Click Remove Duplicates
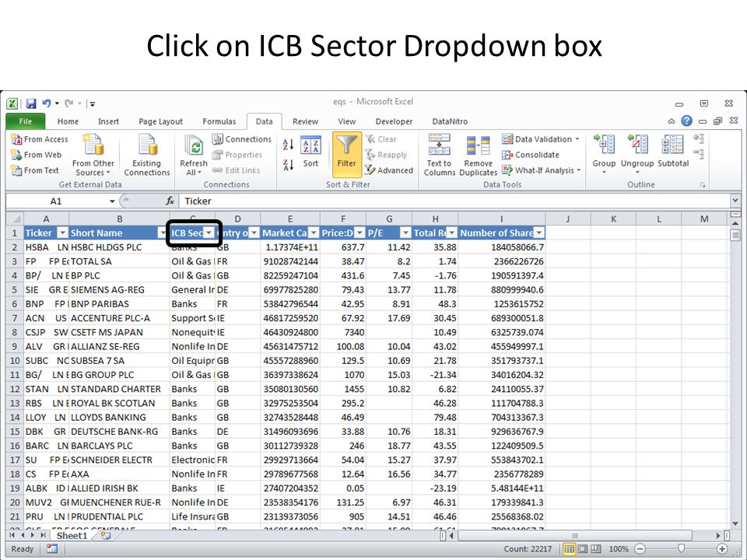The image size is (747, 560). 478,156
